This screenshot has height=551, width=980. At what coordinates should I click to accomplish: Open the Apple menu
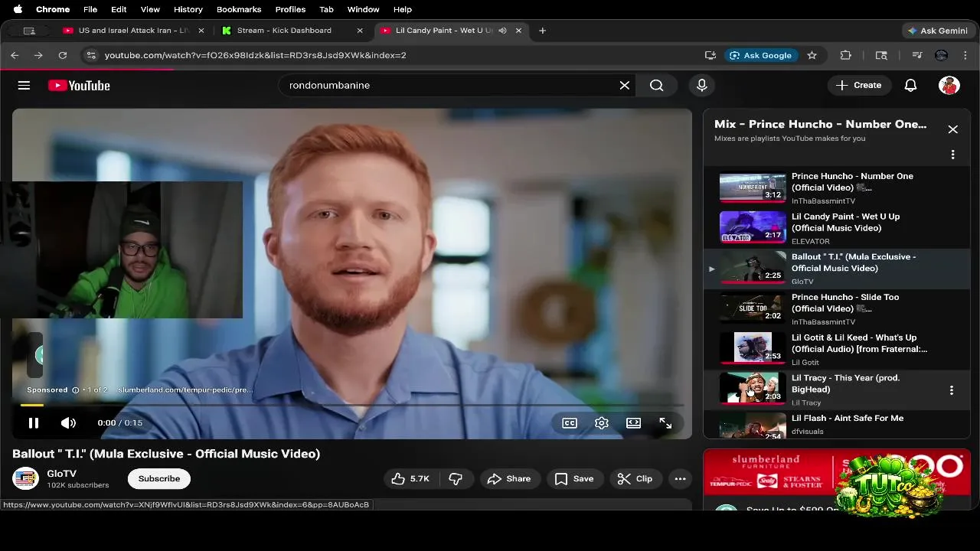[x=18, y=9]
